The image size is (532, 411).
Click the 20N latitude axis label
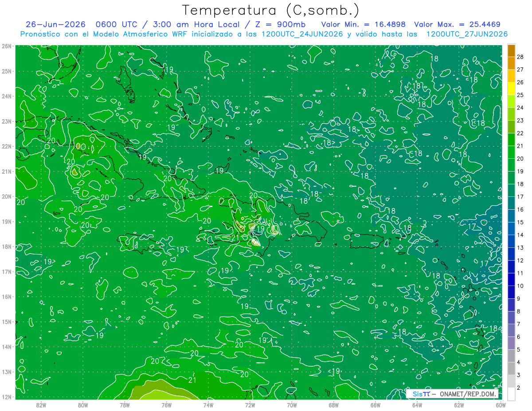point(7,196)
